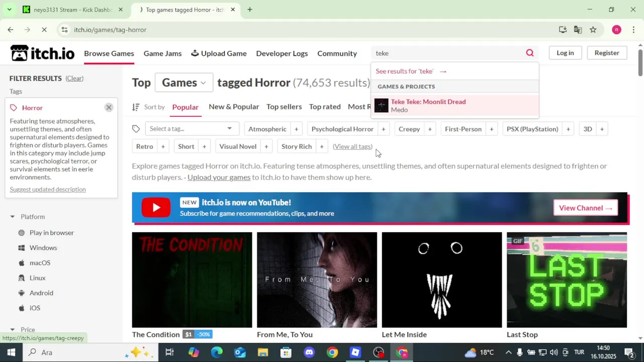The height and width of the screenshot is (362, 644).
Task: Open Microsoft Edge from the taskbar
Action: [x=216, y=352]
